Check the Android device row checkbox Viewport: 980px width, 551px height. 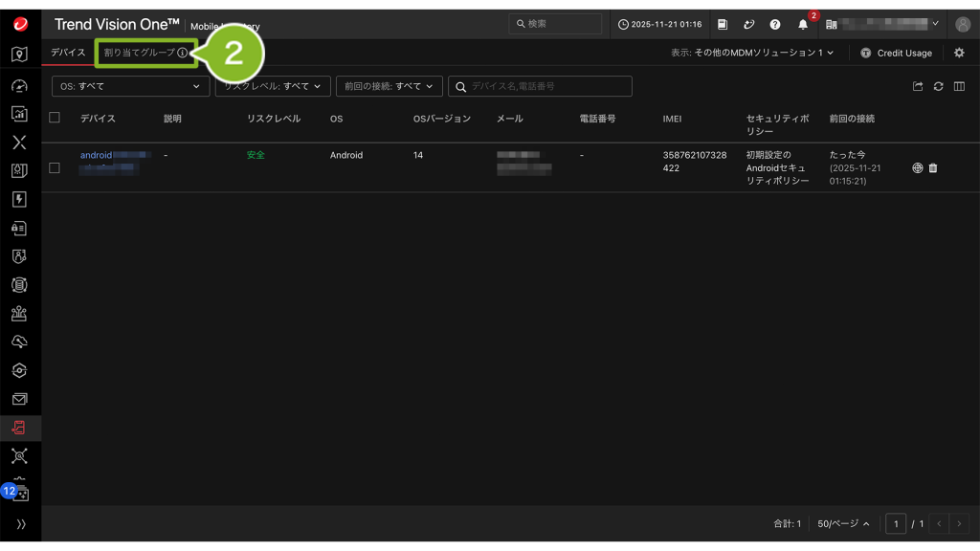tap(55, 168)
